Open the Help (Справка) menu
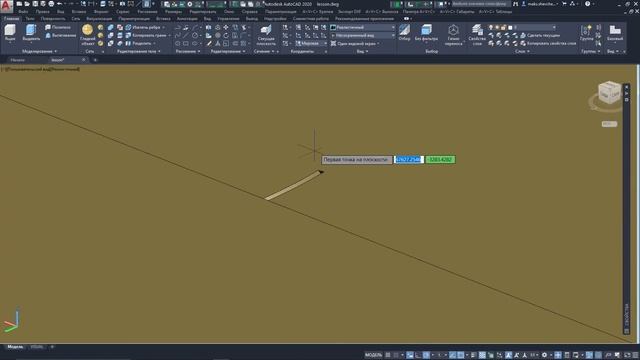 pos(249,12)
